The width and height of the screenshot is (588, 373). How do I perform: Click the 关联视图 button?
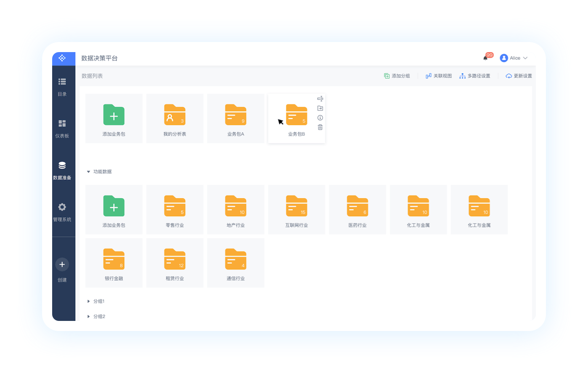pos(439,76)
